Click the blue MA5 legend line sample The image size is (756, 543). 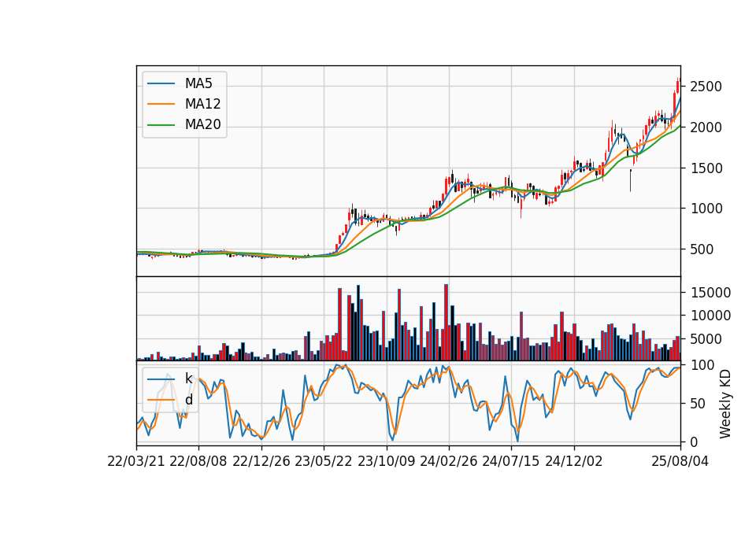[x=161, y=84]
